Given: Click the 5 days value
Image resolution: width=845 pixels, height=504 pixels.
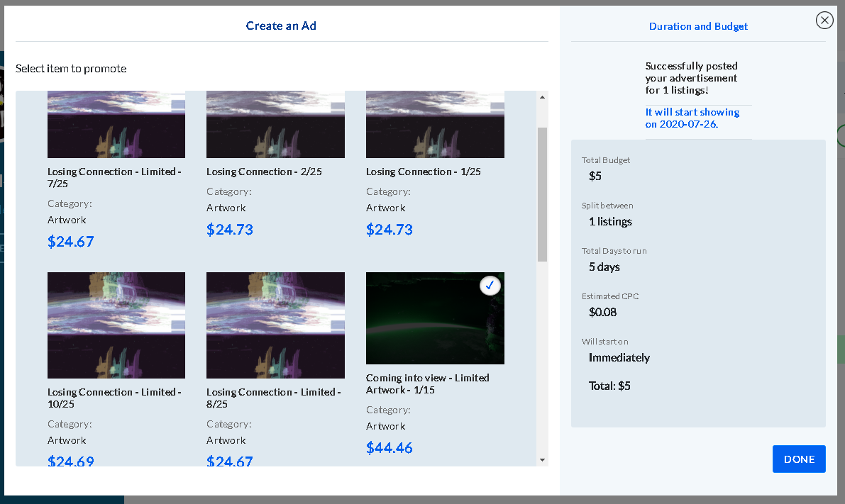Looking at the screenshot, I should click(604, 267).
